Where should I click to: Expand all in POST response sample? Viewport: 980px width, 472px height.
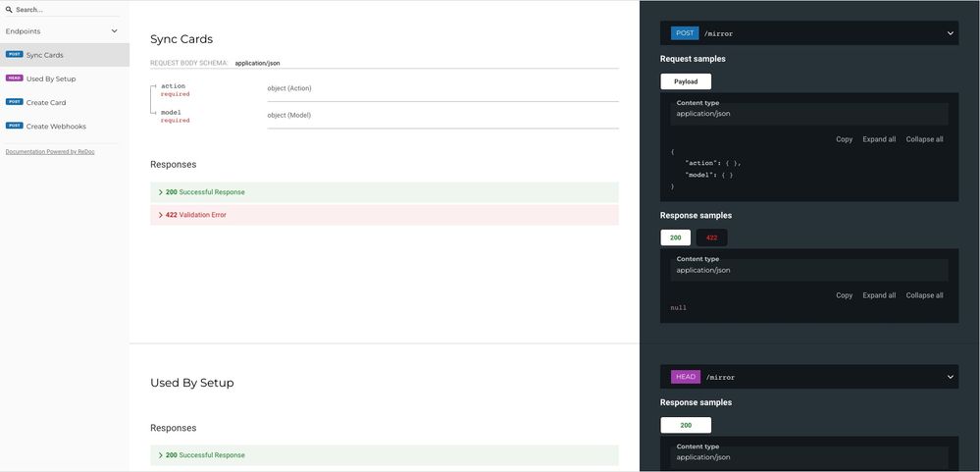point(879,295)
